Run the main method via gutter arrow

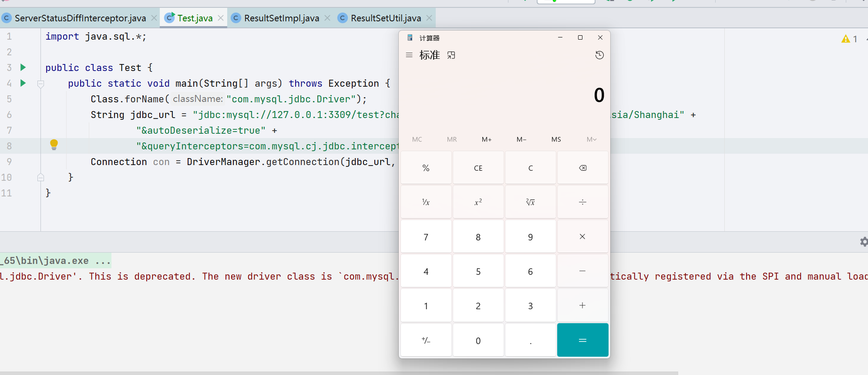click(x=23, y=83)
